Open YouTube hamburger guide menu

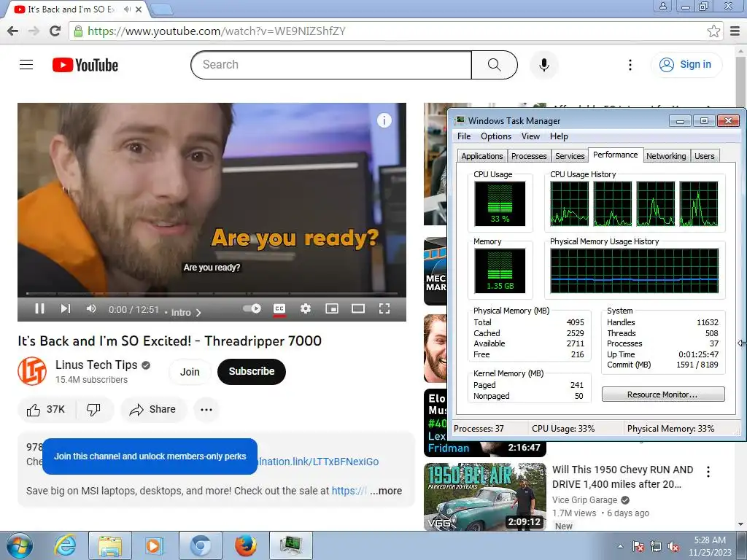(26, 64)
